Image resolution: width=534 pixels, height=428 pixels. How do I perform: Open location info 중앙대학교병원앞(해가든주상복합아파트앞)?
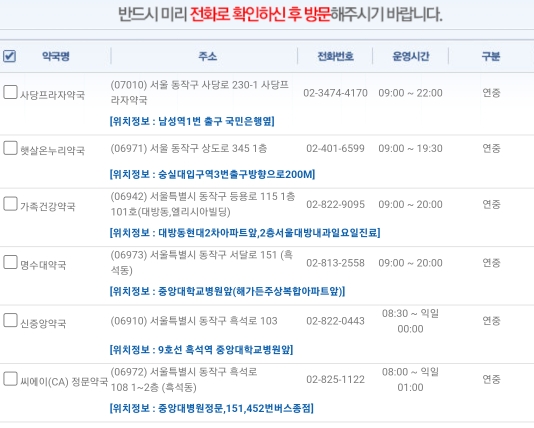(227, 291)
